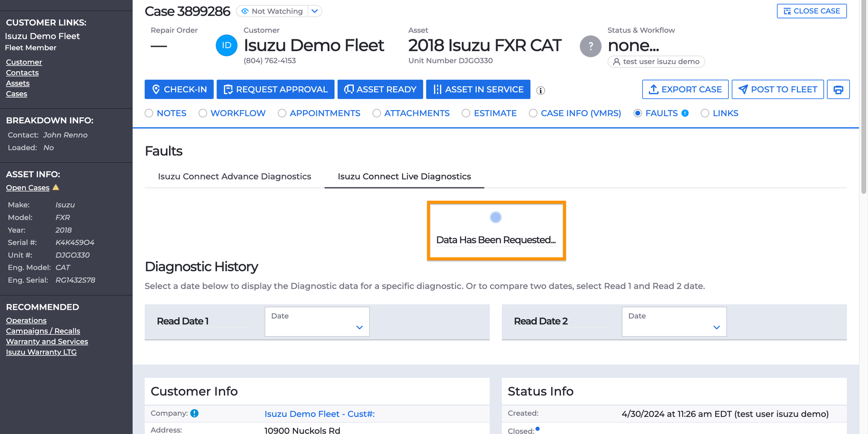868x434 pixels.
Task: Select the Attachments radio option
Action: (x=377, y=113)
